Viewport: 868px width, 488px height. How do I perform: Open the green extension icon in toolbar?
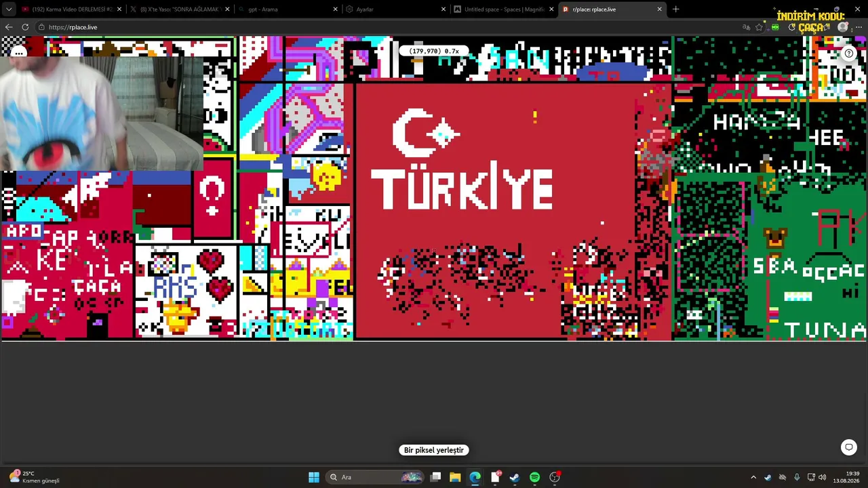click(775, 27)
